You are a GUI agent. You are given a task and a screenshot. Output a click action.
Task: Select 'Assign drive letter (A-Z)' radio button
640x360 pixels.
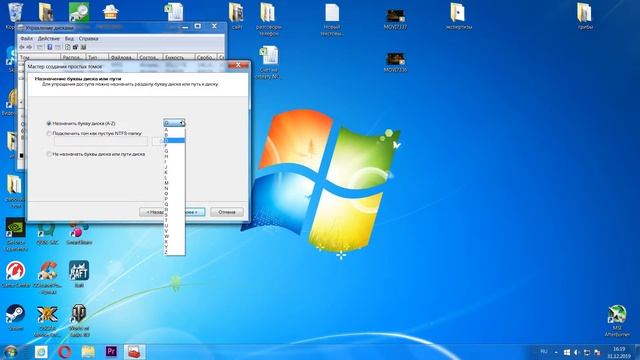(49, 123)
